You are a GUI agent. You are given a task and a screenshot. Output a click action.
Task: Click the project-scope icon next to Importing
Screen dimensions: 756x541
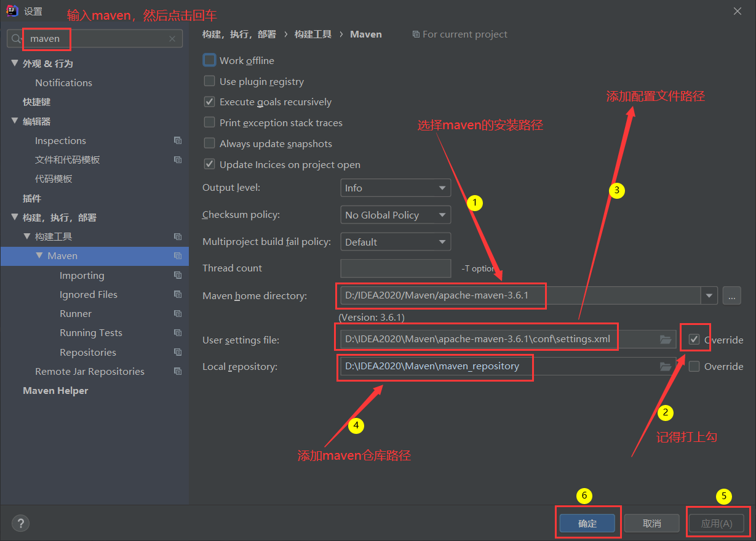(x=178, y=275)
